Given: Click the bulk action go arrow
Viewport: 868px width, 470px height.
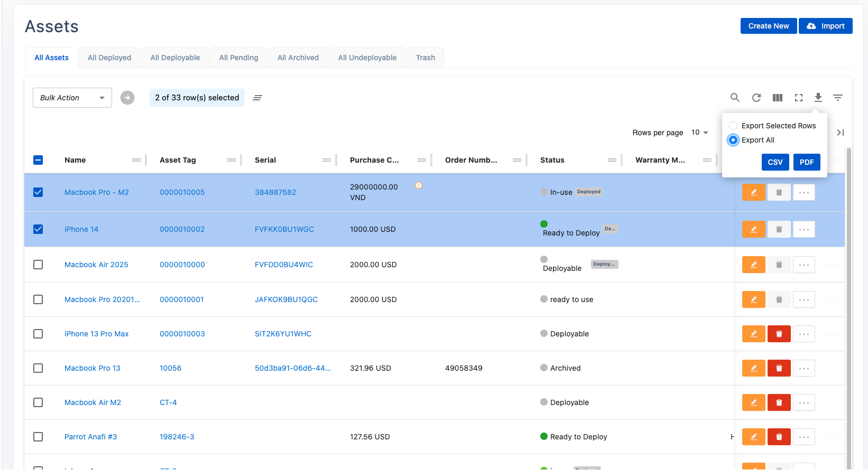Looking at the screenshot, I should coord(127,98).
